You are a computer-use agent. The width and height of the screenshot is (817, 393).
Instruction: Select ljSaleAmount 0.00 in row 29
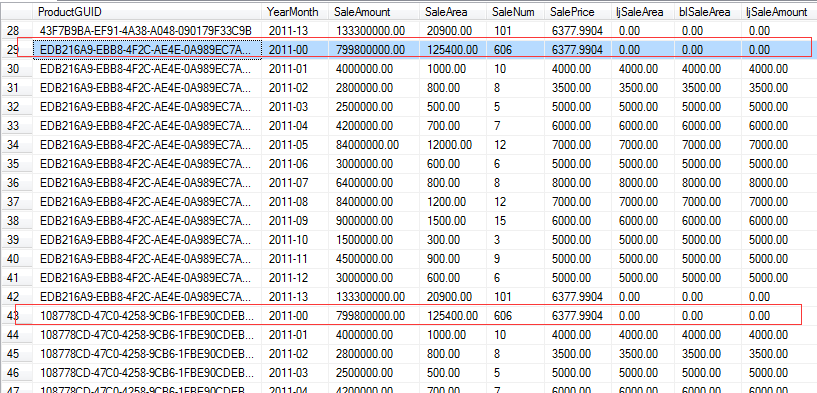(x=780, y=50)
